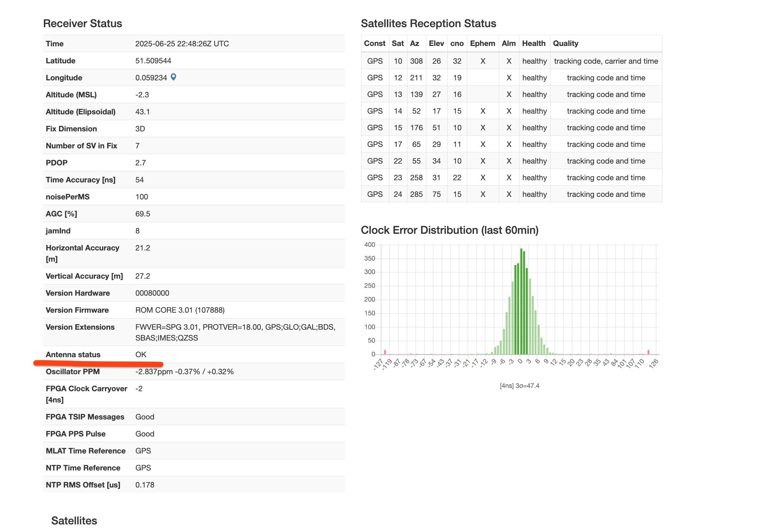Image resolution: width=770 pixels, height=532 pixels.
Task: Click the Version Firmware ROM CORE value
Action: pyautogui.click(x=180, y=310)
